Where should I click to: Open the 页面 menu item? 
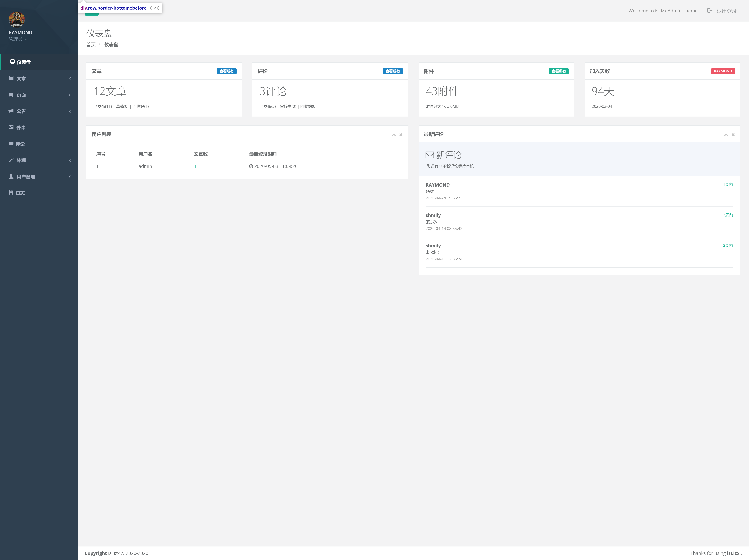coord(21,95)
